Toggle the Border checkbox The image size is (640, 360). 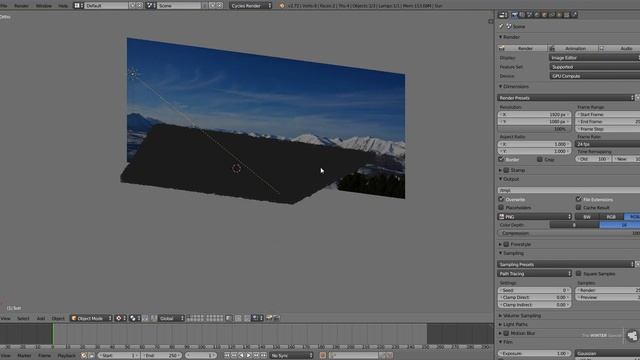click(x=501, y=159)
